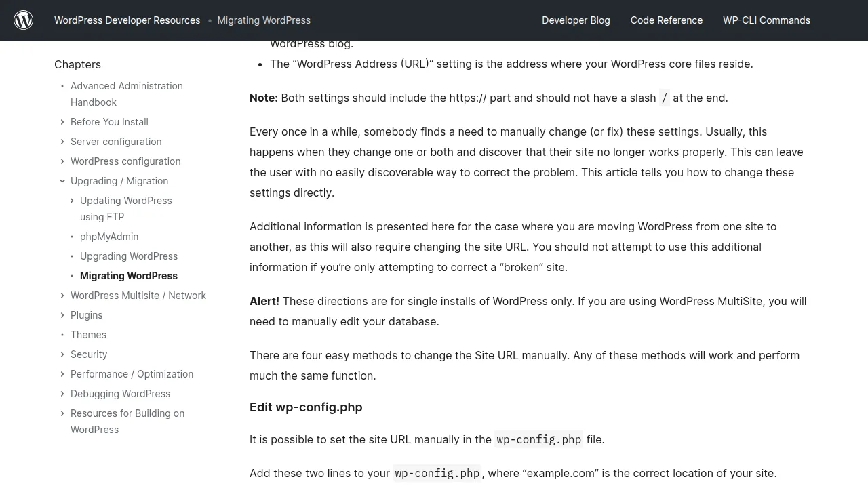Open the Themes chapter link
Screen dimensions: 868x488
(x=88, y=335)
